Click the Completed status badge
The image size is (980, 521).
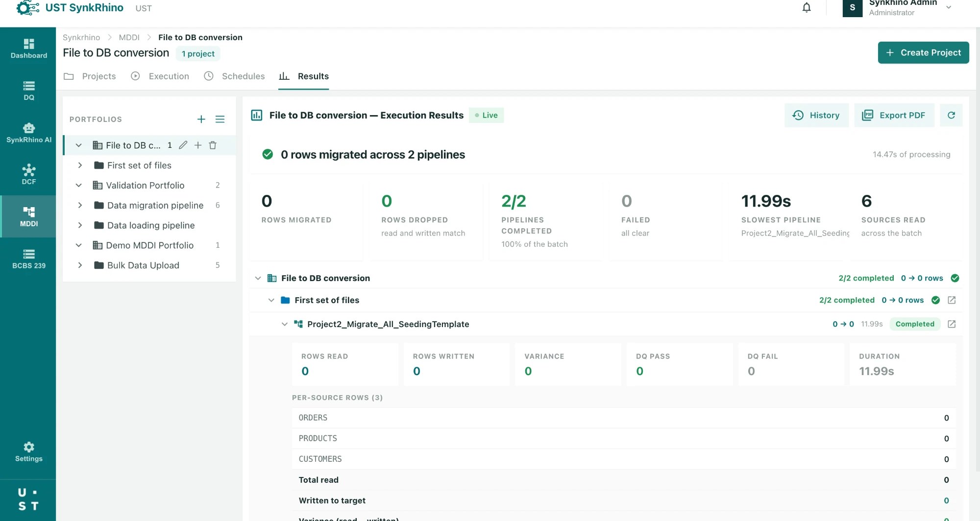point(915,324)
